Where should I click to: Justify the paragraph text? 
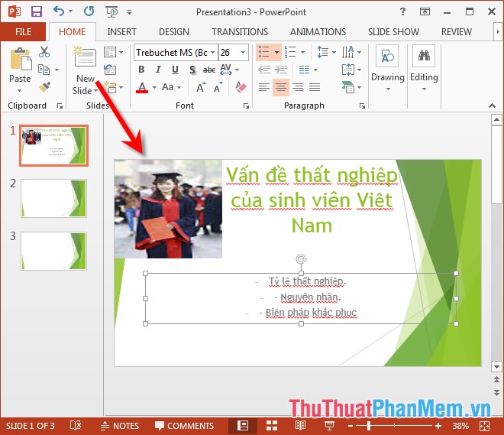(315, 87)
